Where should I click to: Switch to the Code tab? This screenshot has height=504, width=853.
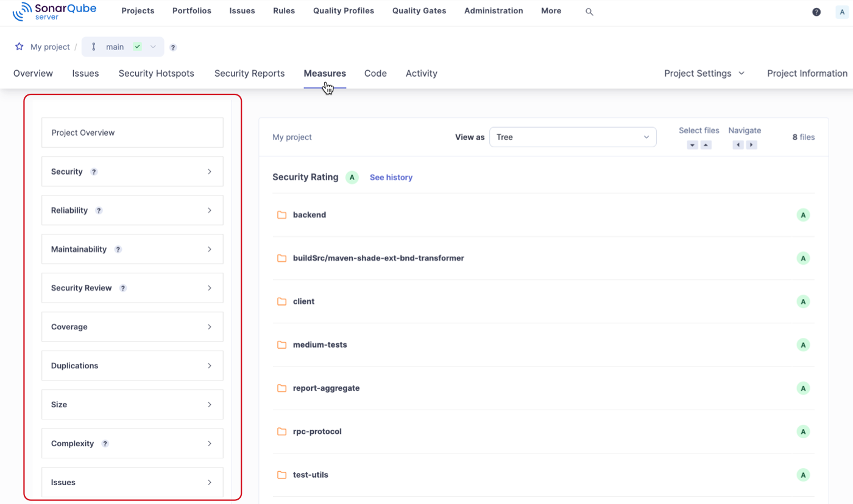pos(375,73)
